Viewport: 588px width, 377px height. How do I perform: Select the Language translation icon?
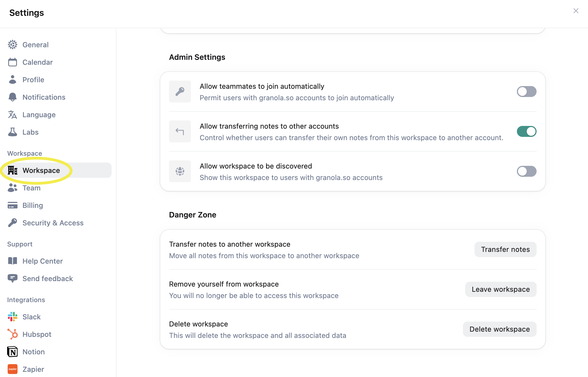[x=12, y=114]
